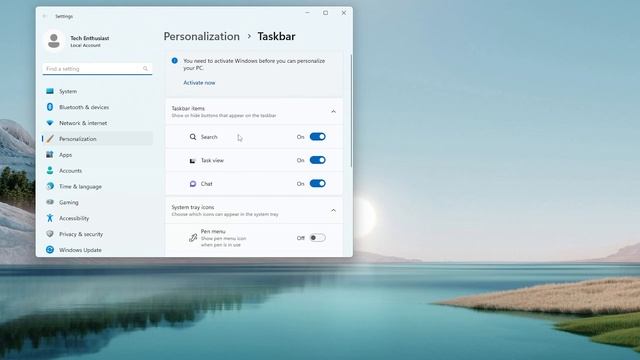
Task: Minimize the Settings window
Action: tap(307, 13)
